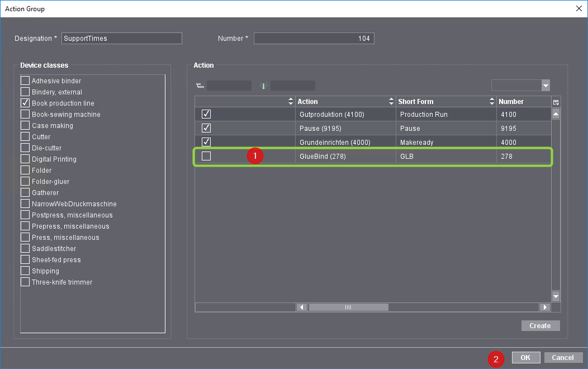This screenshot has height=369, width=588.
Task: Click the scroll-up arrow of the table scrollbar
Action: point(556,113)
